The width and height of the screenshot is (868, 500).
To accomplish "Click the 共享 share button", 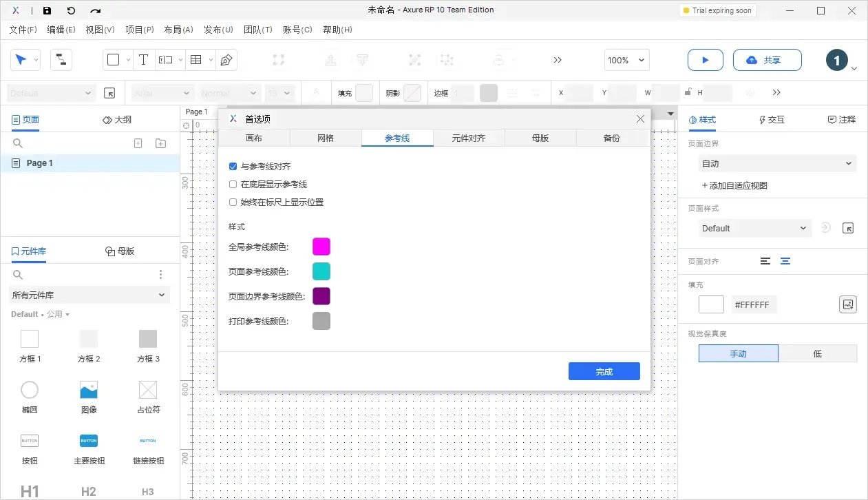I will pos(767,60).
